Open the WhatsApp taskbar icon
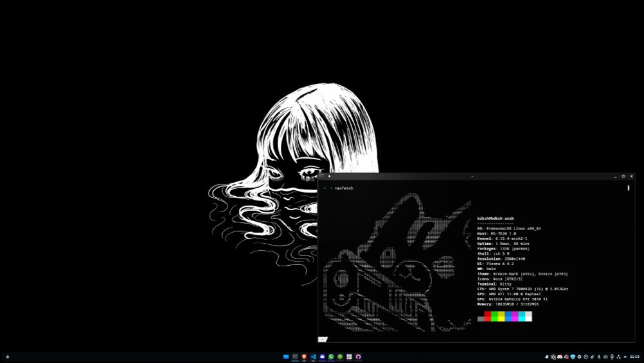The width and height of the screenshot is (644, 363). coord(331,357)
